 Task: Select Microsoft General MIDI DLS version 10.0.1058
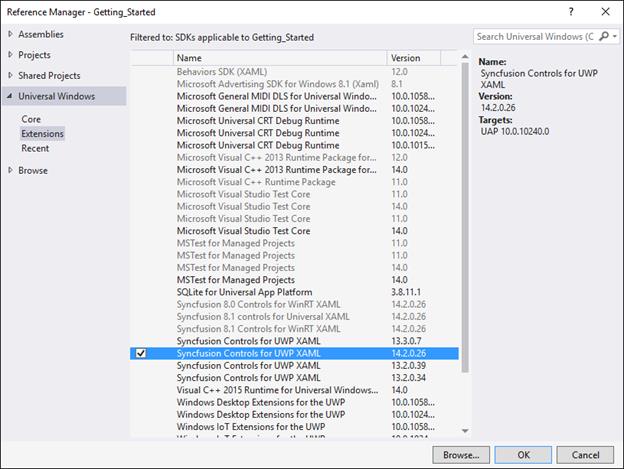pyautogui.click(x=294, y=96)
